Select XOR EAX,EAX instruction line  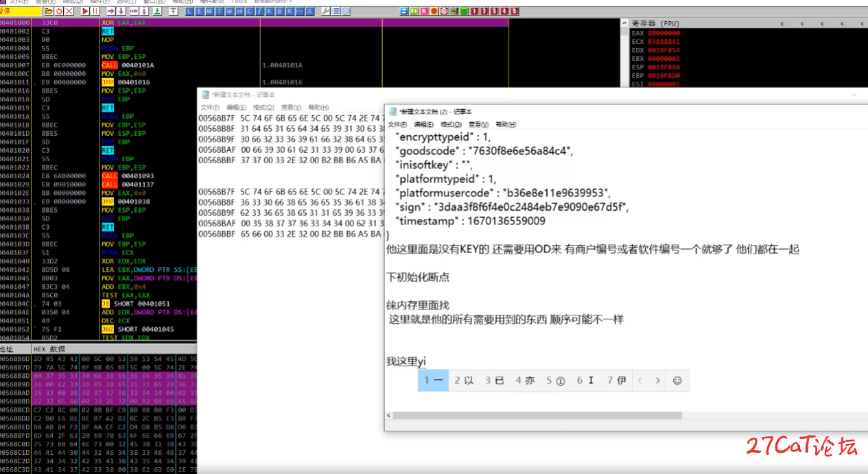[124, 23]
